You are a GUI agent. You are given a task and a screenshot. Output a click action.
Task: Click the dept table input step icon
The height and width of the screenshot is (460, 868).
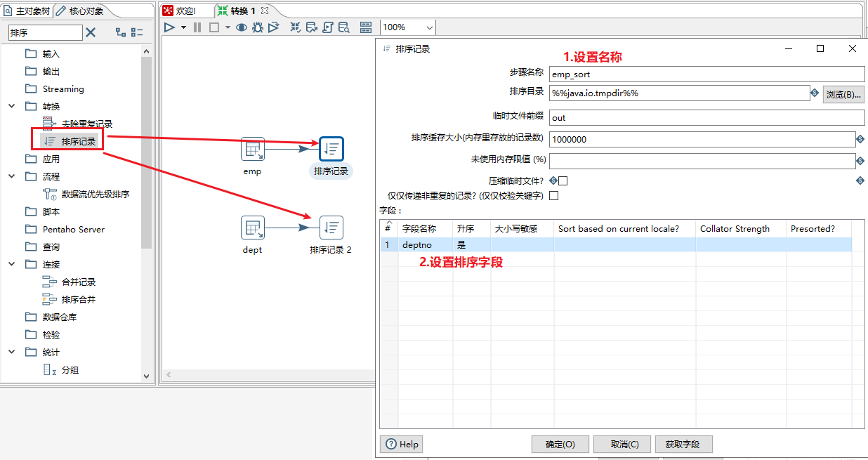[x=253, y=228]
